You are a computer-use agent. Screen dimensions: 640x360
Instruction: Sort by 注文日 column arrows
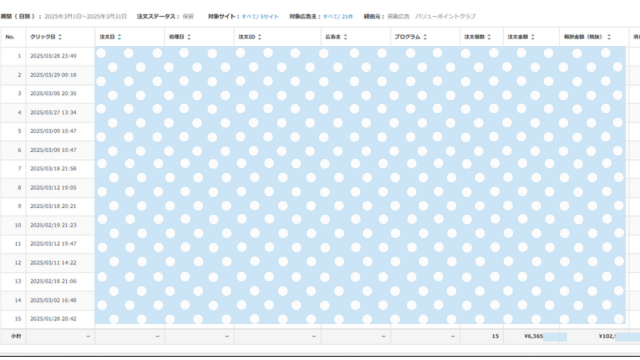pos(120,37)
